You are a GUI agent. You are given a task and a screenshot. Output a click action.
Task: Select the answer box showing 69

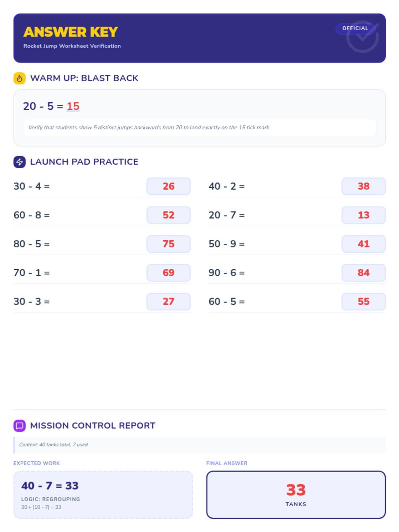coord(169,273)
